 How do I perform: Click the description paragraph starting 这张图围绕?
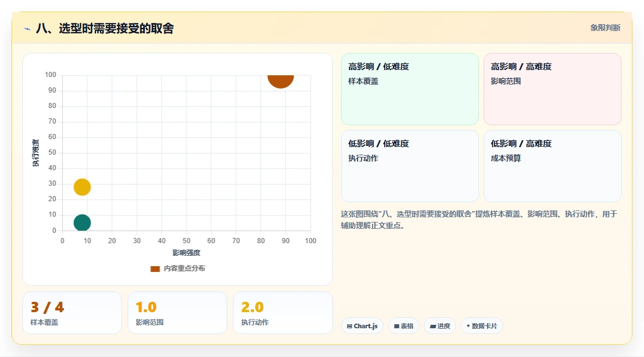pyautogui.click(x=479, y=220)
